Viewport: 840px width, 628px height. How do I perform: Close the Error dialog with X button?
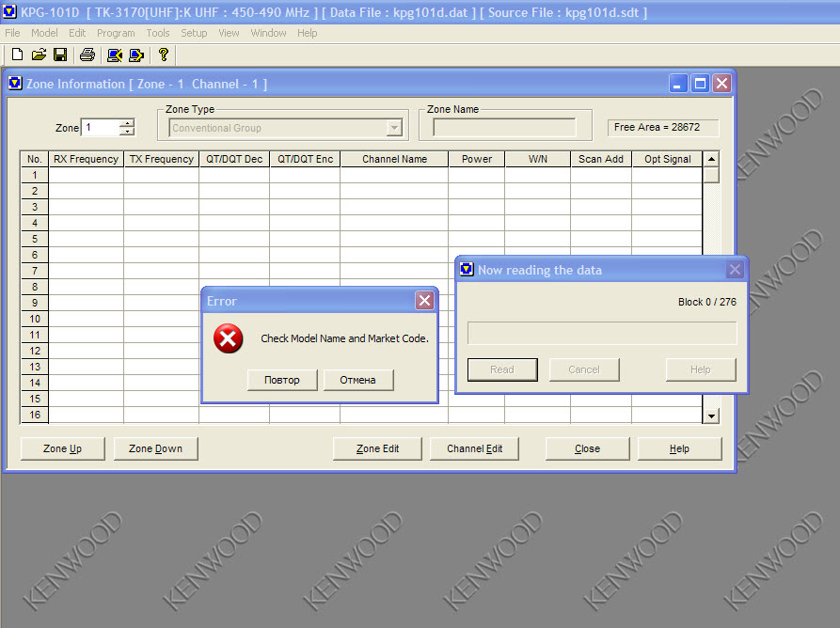click(x=425, y=301)
